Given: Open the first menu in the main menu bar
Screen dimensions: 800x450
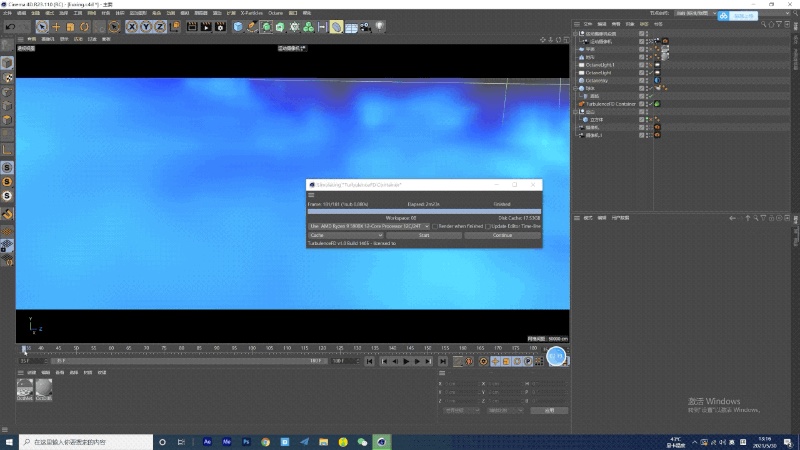Looking at the screenshot, I should click(x=7, y=13).
